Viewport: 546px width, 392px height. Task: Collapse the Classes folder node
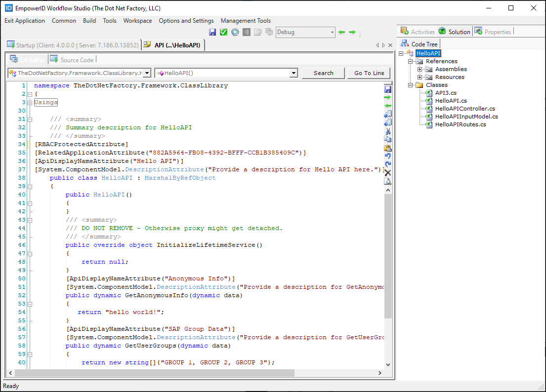click(x=410, y=85)
